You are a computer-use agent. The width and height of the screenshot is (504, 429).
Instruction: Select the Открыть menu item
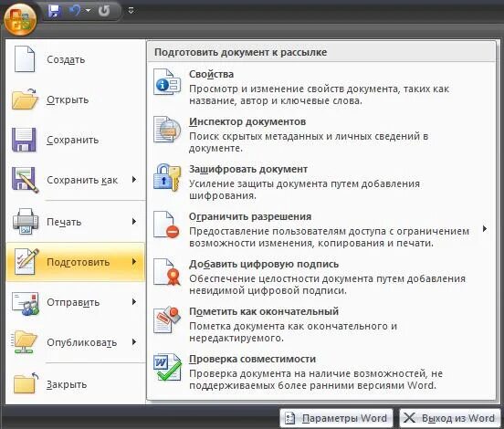(x=76, y=99)
